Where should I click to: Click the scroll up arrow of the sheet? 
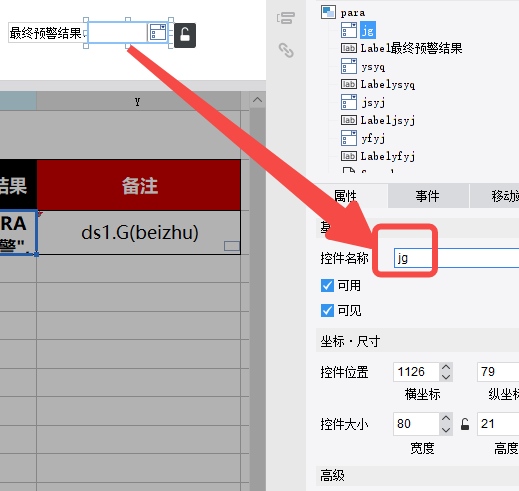pyautogui.click(x=257, y=100)
